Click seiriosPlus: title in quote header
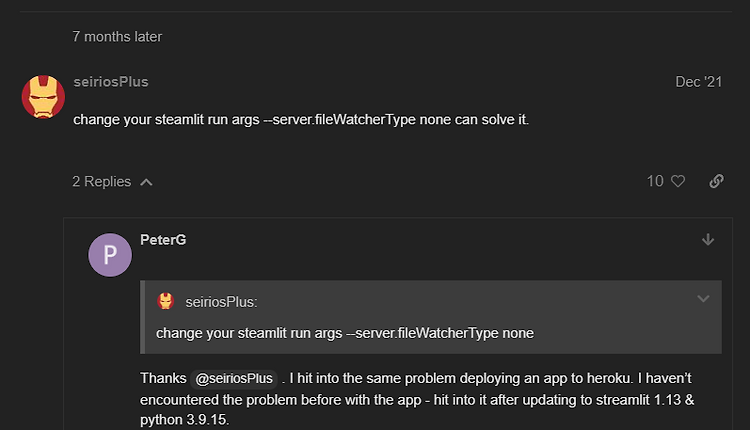750x430 pixels. 221,302
